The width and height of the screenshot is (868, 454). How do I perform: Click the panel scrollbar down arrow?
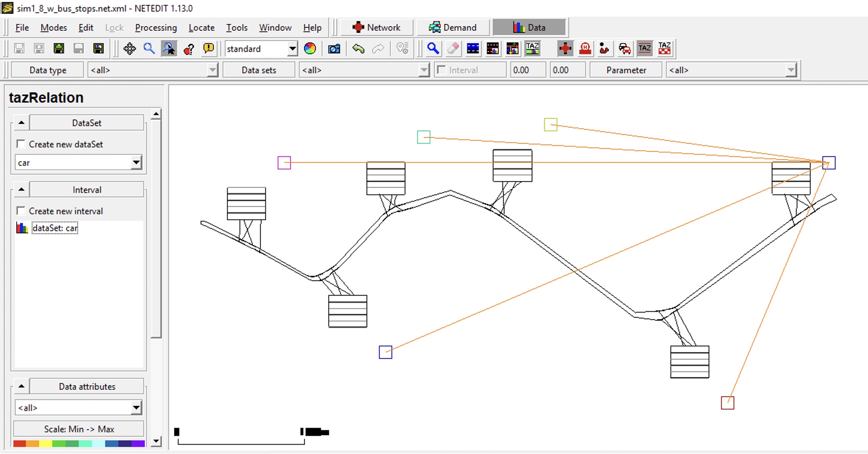tap(156, 441)
